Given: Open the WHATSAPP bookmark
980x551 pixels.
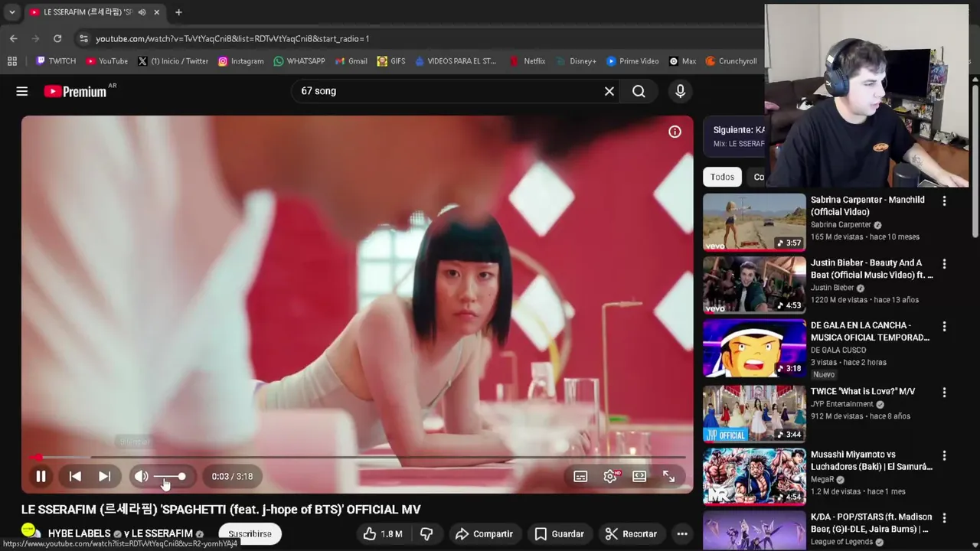Looking at the screenshot, I should 299,61.
